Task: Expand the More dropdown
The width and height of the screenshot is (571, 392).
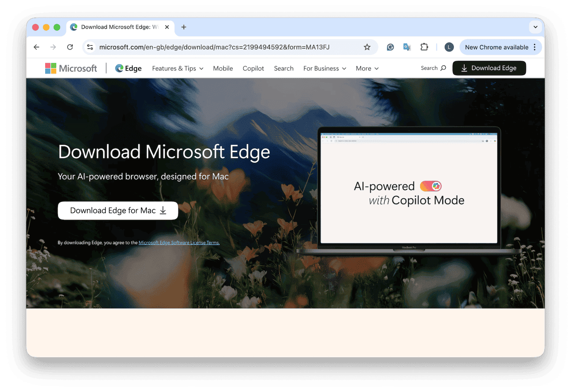Action: coord(366,68)
